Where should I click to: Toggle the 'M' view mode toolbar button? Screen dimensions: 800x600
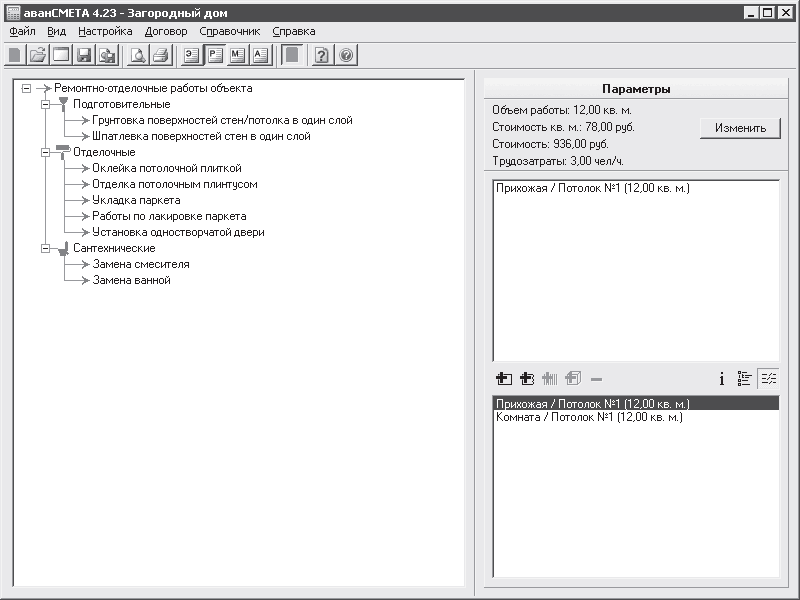[x=238, y=55]
